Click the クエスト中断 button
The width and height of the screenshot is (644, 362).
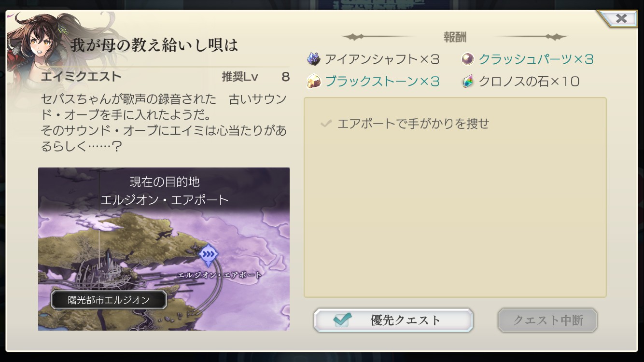pos(547,320)
